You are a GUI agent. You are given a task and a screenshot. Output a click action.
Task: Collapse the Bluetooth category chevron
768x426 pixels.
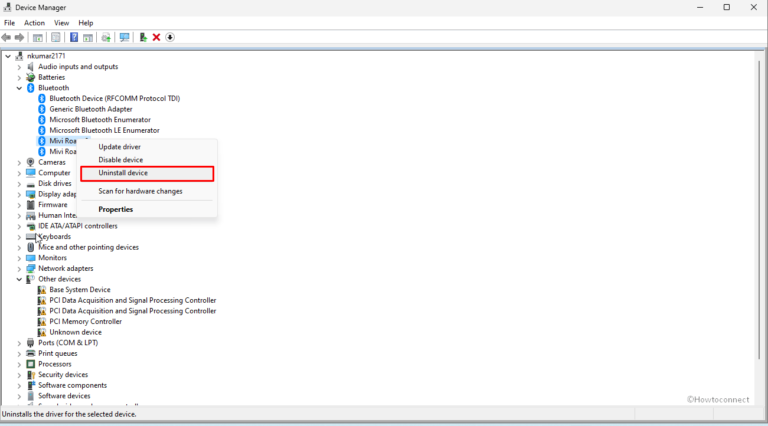tap(19, 88)
